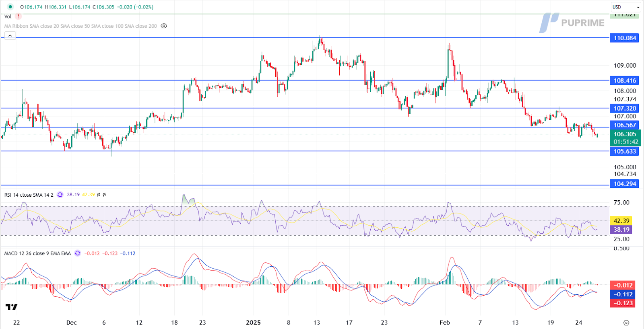Click the 105.633 price line label

point(624,151)
